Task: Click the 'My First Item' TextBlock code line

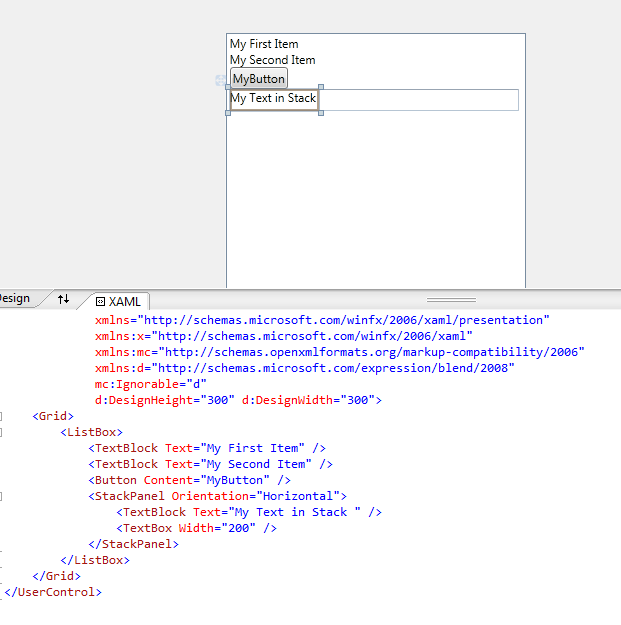Action: (x=207, y=448)
